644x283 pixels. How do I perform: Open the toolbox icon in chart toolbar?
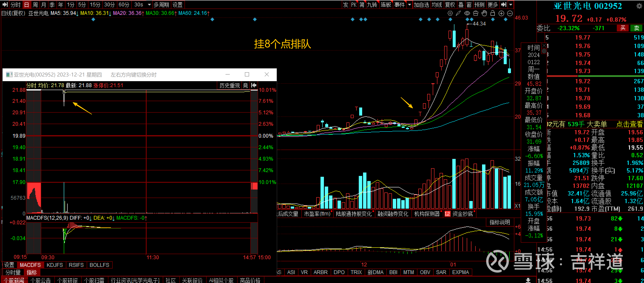pos(475,13)
